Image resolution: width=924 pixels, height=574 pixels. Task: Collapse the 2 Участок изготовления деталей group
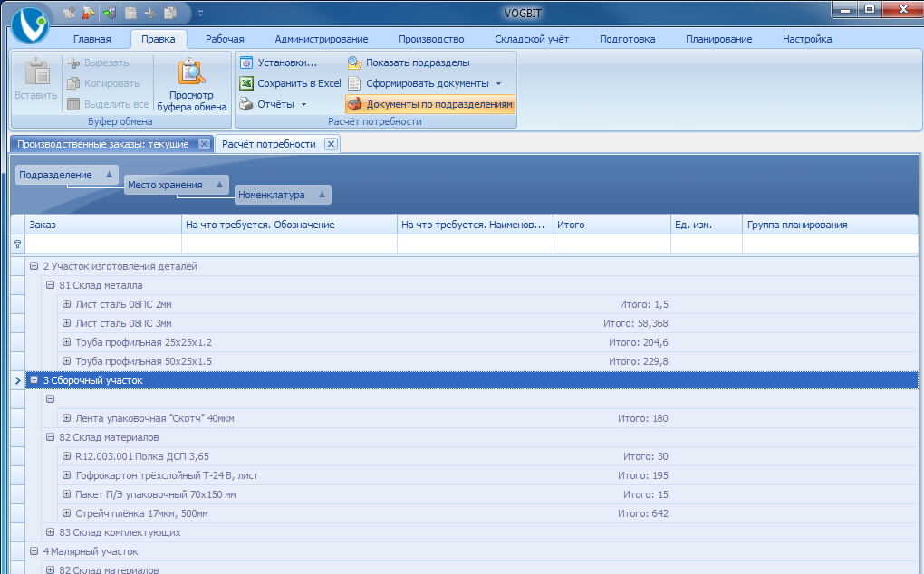pos(34,266)
